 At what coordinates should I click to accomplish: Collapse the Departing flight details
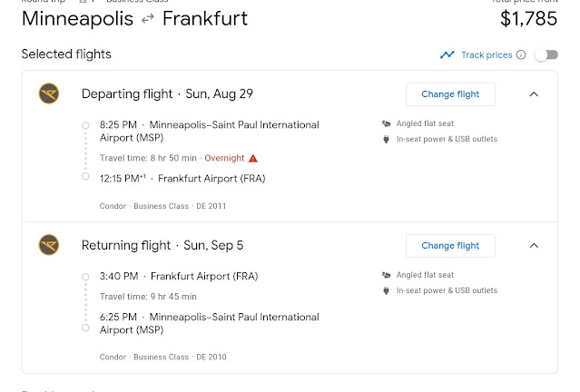coord(534,93)
